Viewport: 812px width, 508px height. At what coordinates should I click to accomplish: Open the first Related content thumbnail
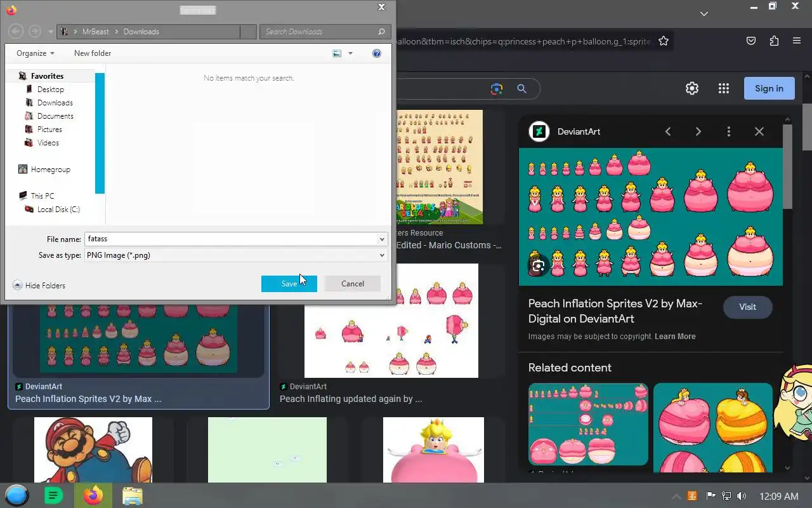pos(588,424)
